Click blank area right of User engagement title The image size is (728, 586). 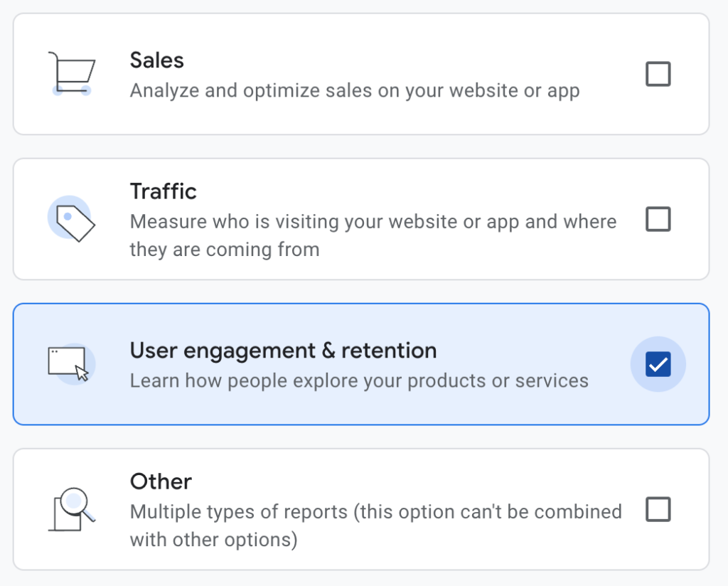(533, 348)
